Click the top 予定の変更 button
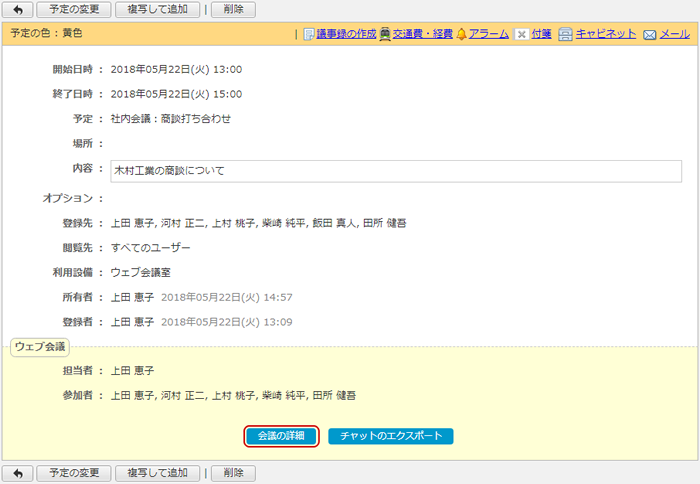 tap(74, 9)
